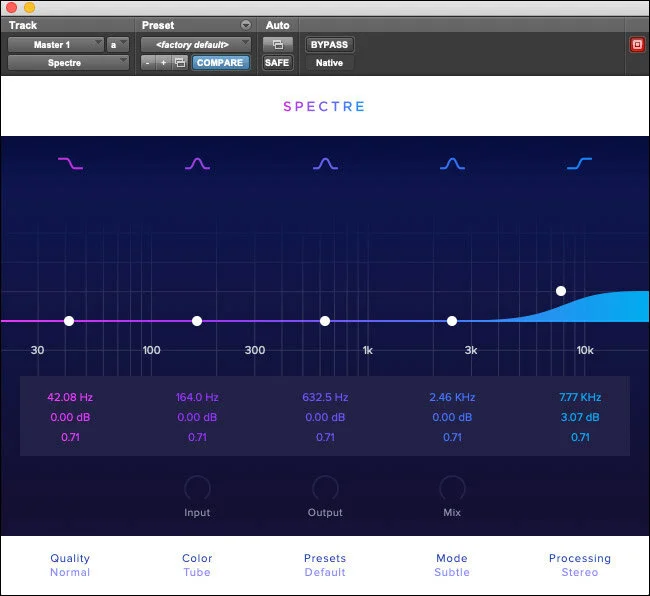The image size is (650, 596).
Task: Click the 0.71 Q value under 7.77 KHz
Action: click(x=580, y=437)
